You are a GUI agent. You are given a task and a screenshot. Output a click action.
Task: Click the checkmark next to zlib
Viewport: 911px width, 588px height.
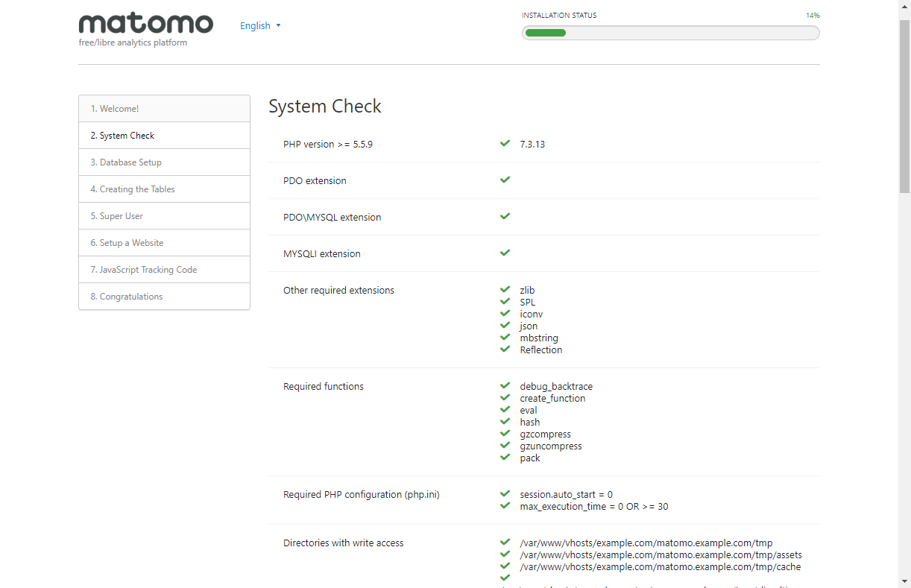tap(505, 290)
